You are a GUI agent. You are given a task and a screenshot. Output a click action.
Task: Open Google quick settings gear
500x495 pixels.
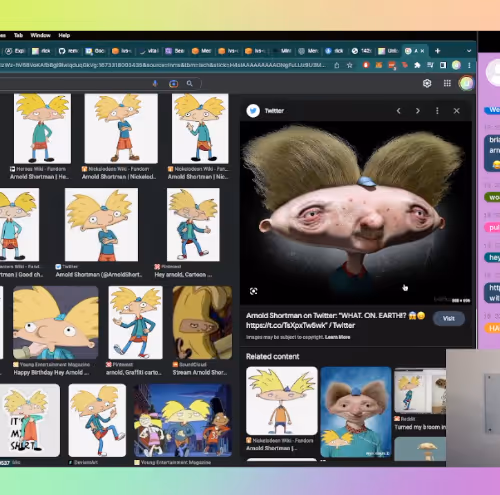427,83
